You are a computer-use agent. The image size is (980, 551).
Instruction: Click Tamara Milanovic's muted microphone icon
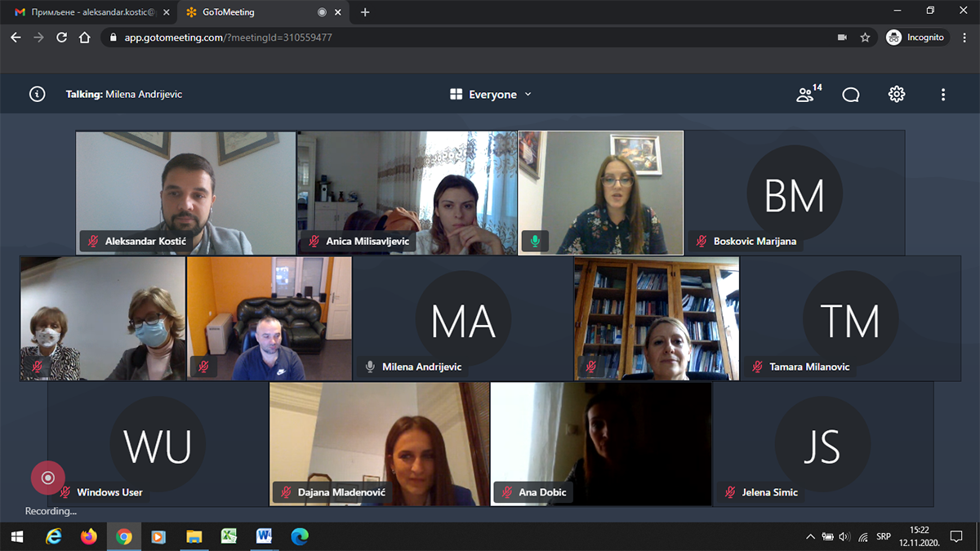click(757, 367)
